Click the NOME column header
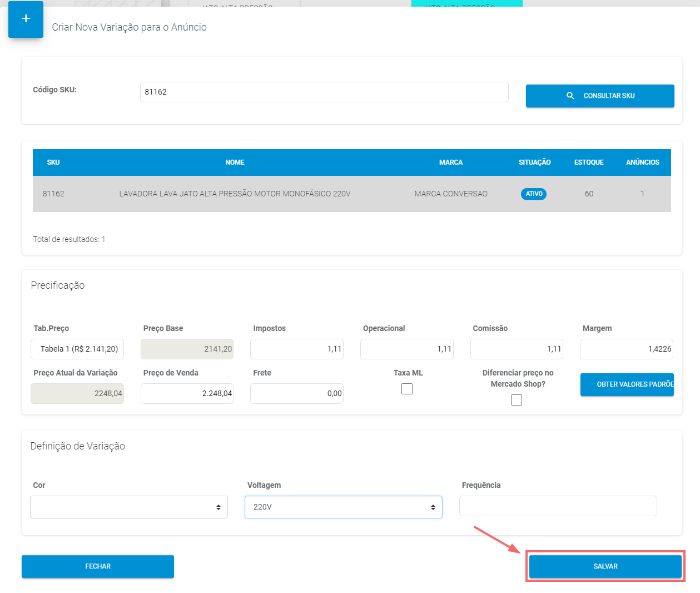 point(235,162)
